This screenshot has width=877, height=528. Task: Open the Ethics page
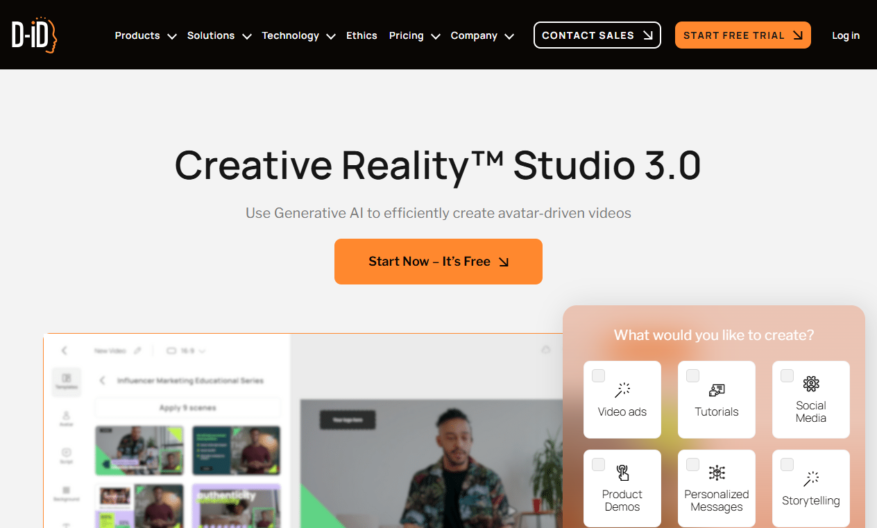(x=361, y=35)
